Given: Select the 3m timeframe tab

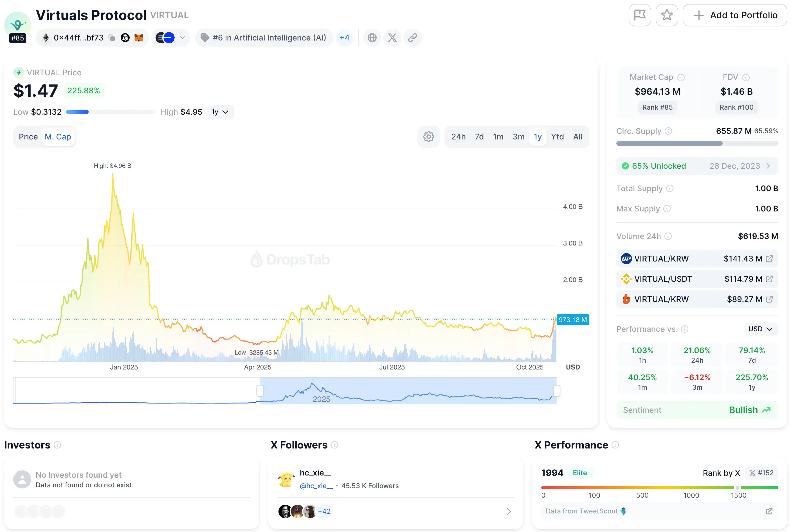Looking at the screenshot, I should pos(518,136).
